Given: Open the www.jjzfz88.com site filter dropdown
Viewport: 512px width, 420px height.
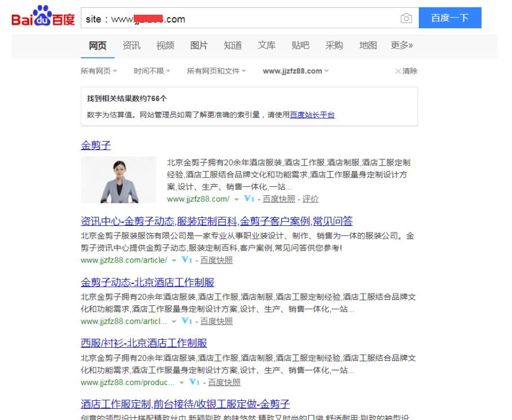Looking at the screenshot, I should [296, 71].
